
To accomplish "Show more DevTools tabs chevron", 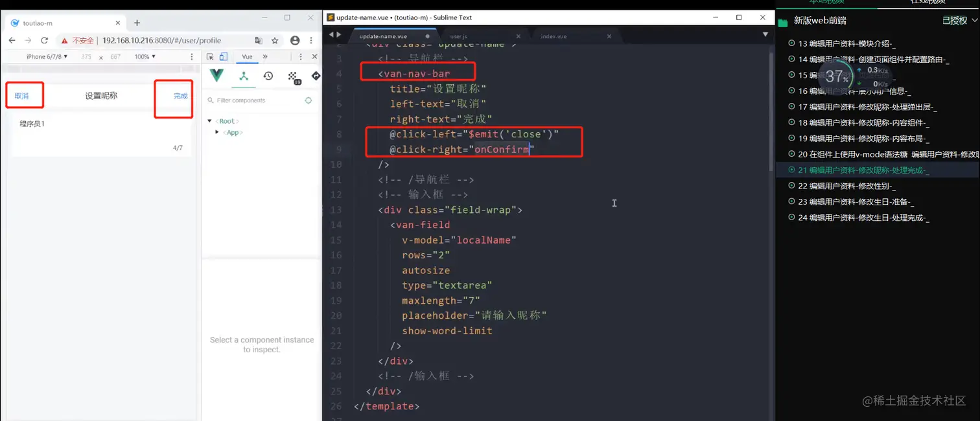I will 265,57.
